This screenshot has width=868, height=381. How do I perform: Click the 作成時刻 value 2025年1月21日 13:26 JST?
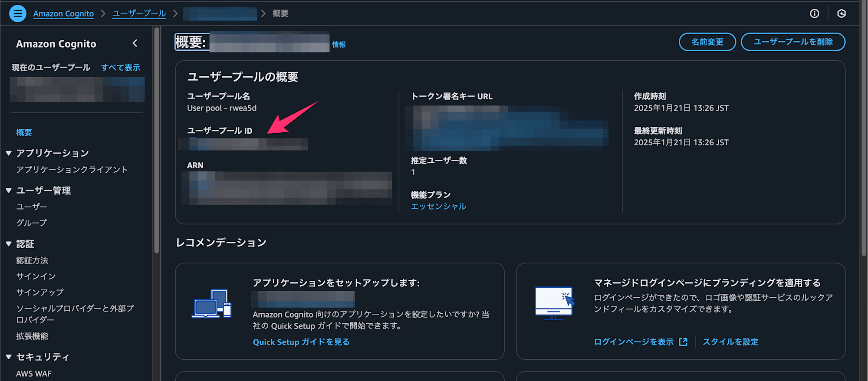681,108
